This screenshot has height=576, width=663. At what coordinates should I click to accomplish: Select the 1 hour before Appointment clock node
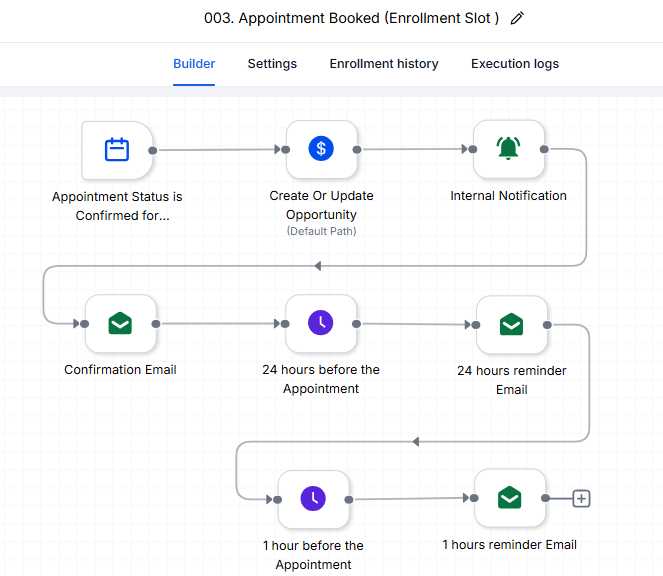click(x=313, y=499)
